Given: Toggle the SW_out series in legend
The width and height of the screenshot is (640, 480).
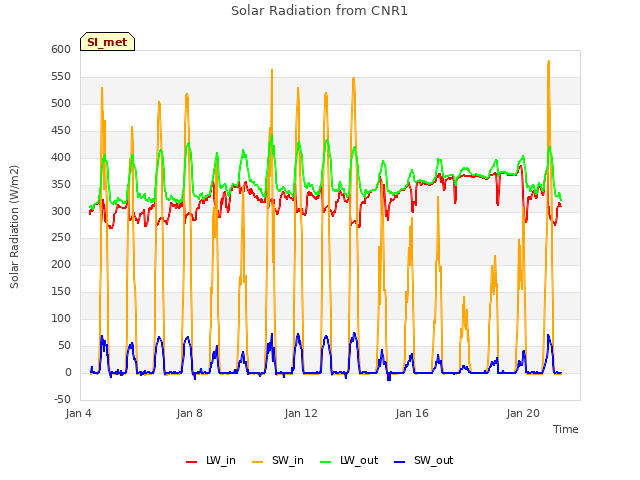Looking at the screenshot, I should pos(424,460).
